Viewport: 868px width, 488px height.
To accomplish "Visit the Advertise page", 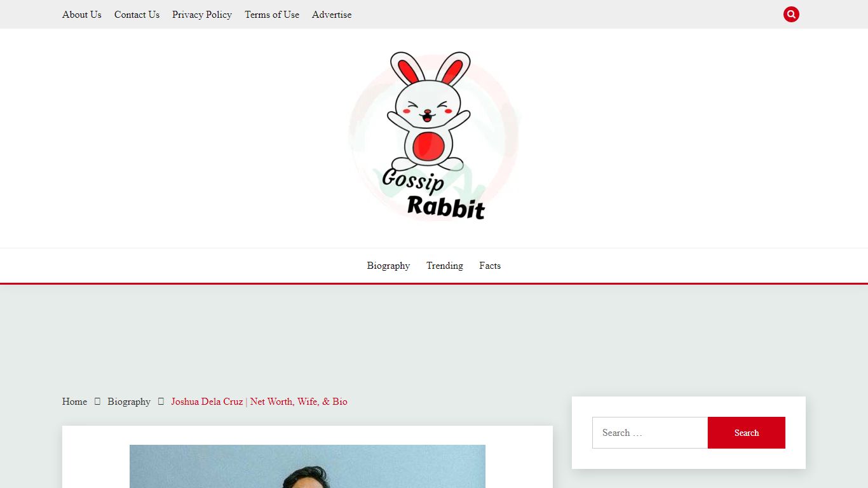I will [332, 14].
